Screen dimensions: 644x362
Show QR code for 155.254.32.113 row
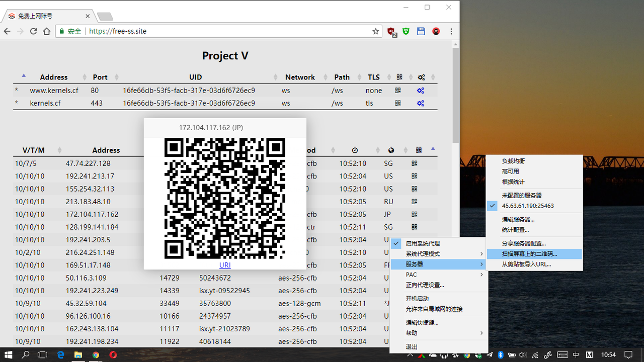click(415, 189)
